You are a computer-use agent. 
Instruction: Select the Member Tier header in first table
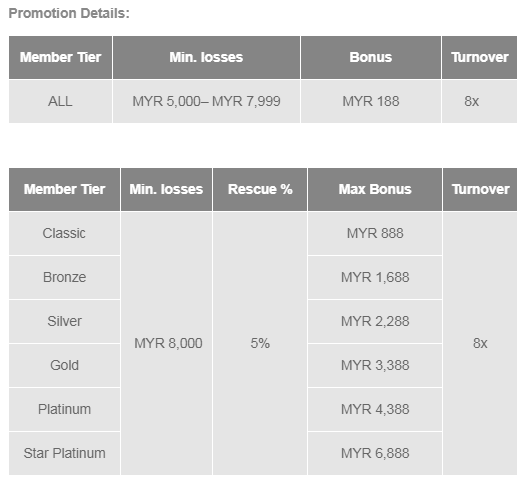pyautogui.click(x=61, y=58)
